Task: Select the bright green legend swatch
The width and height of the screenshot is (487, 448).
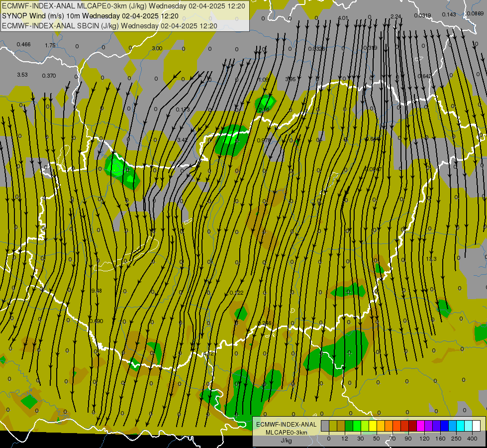Action: (x=357, y=426)
